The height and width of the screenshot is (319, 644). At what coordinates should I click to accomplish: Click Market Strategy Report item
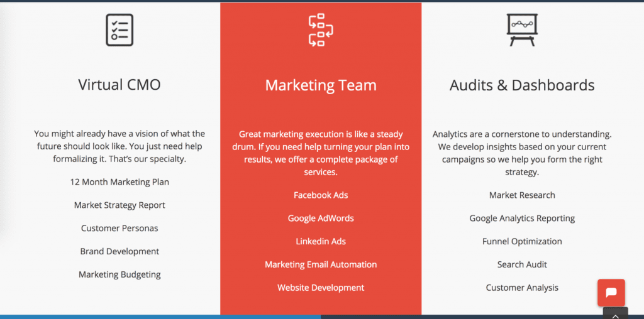tap(119, 205)
